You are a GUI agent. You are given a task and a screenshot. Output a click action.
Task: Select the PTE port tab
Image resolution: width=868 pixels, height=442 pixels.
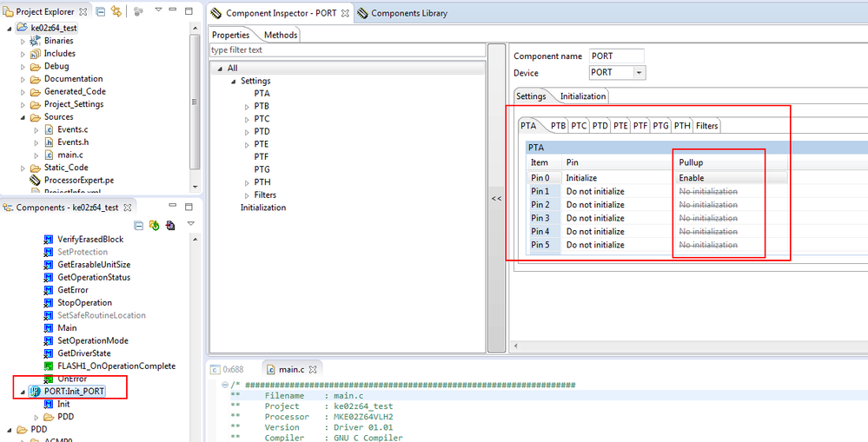point(620,126)
